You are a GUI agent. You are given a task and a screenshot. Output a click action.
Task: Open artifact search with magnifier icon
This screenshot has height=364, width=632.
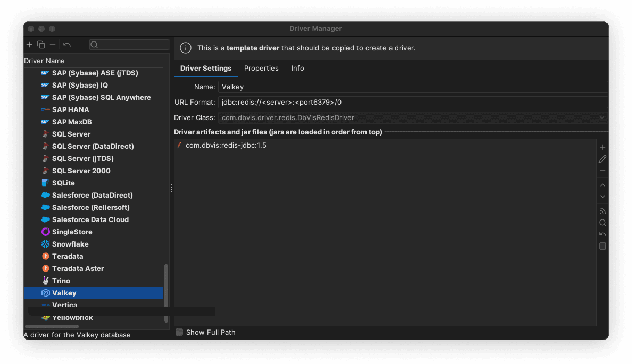602,223
